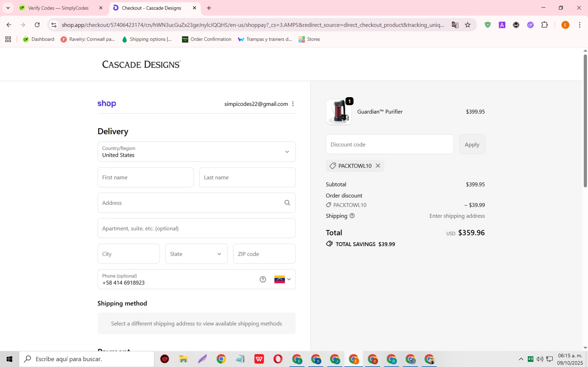
Task: Click the green shield extension icon
Action: click(488, 25)
